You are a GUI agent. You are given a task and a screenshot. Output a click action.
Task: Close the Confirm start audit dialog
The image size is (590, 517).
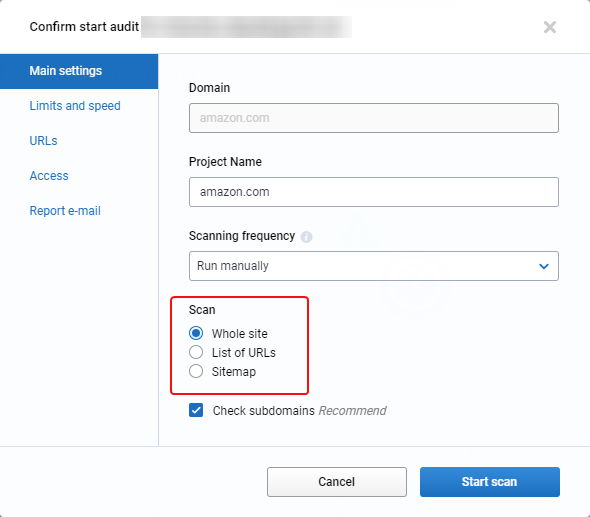(550, 27)
